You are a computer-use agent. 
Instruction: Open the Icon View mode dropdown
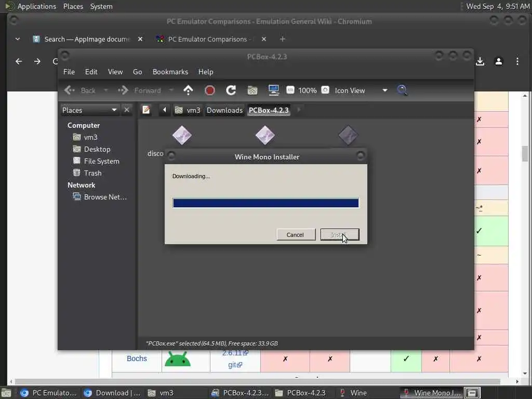pos(361,90)
